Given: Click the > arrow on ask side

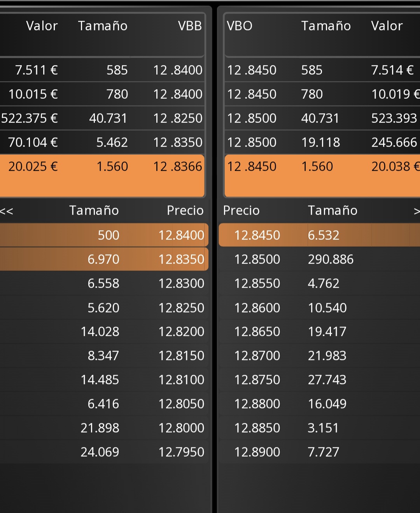Looking at the screenshot, I should (x=416, y=211).
